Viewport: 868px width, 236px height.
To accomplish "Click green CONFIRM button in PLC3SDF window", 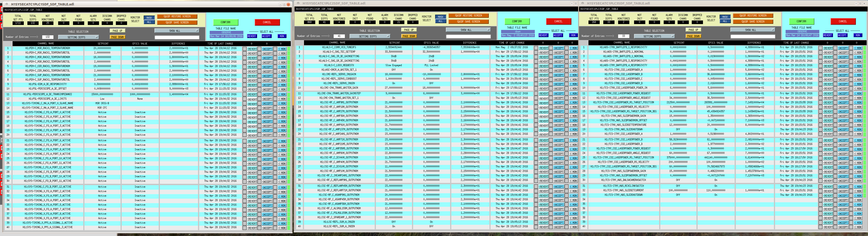I will coord(801,21).
